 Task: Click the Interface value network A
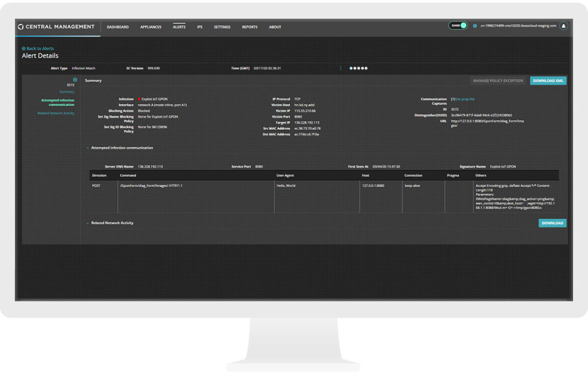(162, 105)
